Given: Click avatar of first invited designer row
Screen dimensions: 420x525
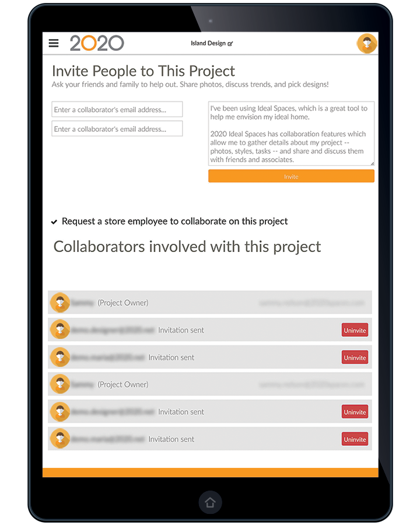Looking at the screenshot, I should tap(60, 330).
